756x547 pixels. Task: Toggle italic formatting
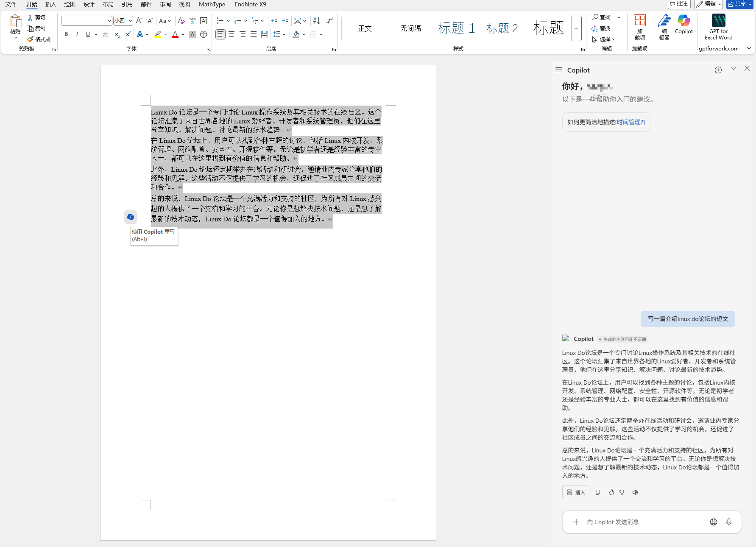click(x=77, y=34)
